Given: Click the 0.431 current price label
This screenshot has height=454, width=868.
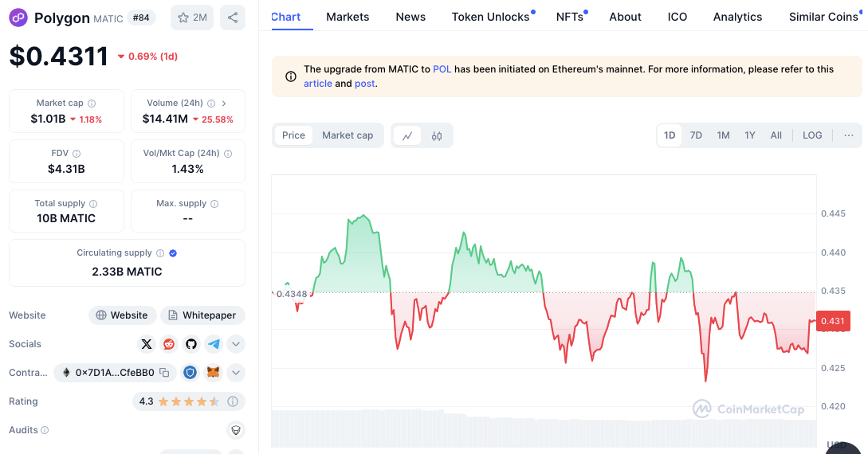Looking at the screenshot, I should coord(833,321).
